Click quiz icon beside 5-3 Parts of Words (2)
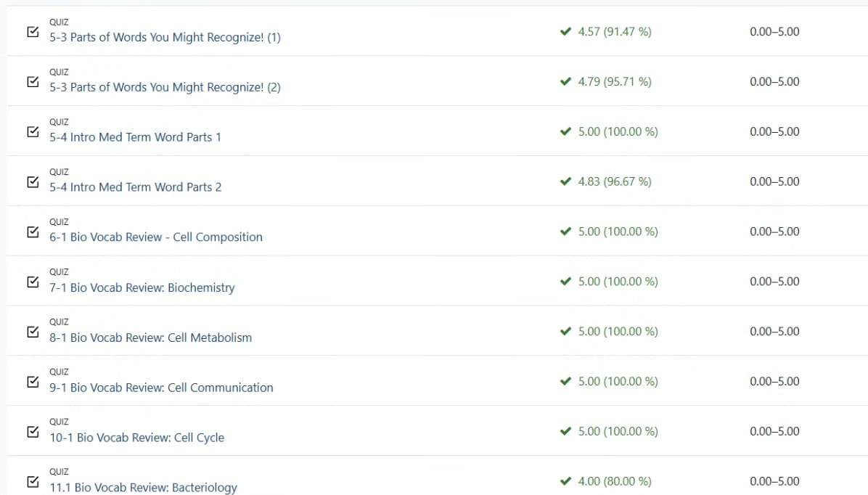The image size is (868, 495). pos(33,82)
